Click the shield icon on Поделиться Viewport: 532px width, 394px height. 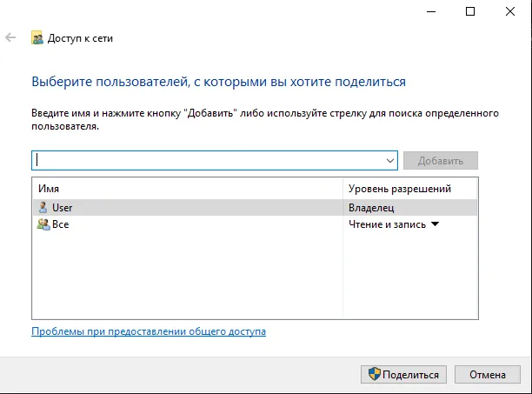(375, 374)
